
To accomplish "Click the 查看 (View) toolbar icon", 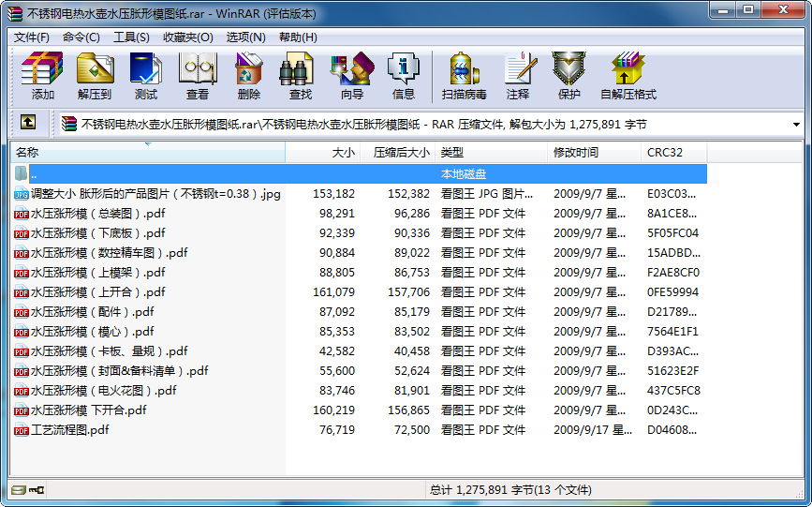I will (x=198, y=67).
